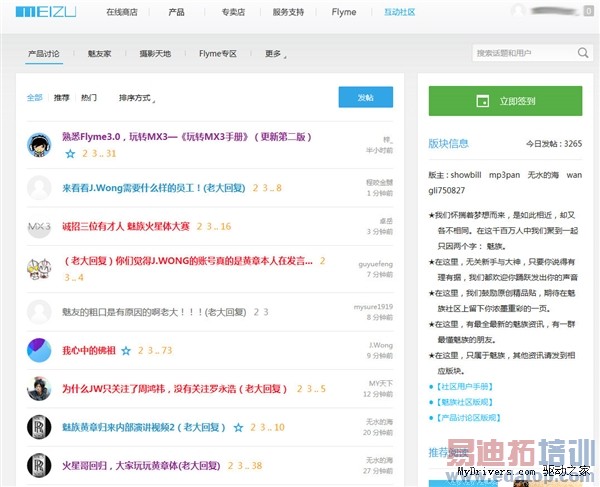
Task: Open avatar beside 来看看J.Wong post
Action: click(x=39, y=188)
